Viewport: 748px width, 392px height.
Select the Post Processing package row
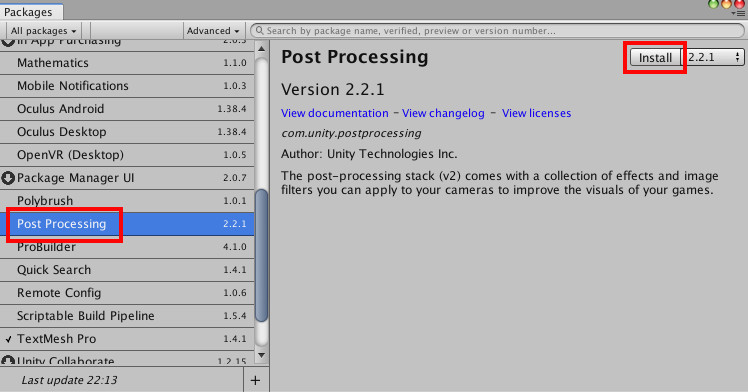point(127,224)
